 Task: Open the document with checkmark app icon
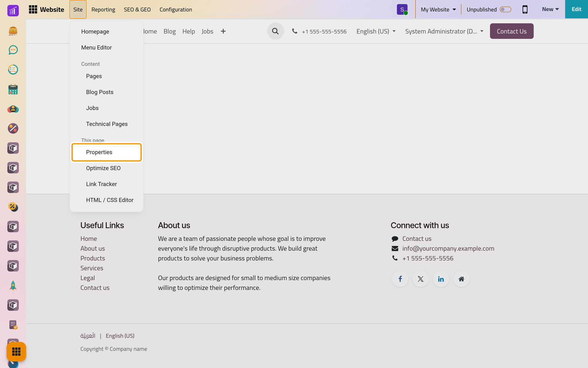[x=13, y=325]
